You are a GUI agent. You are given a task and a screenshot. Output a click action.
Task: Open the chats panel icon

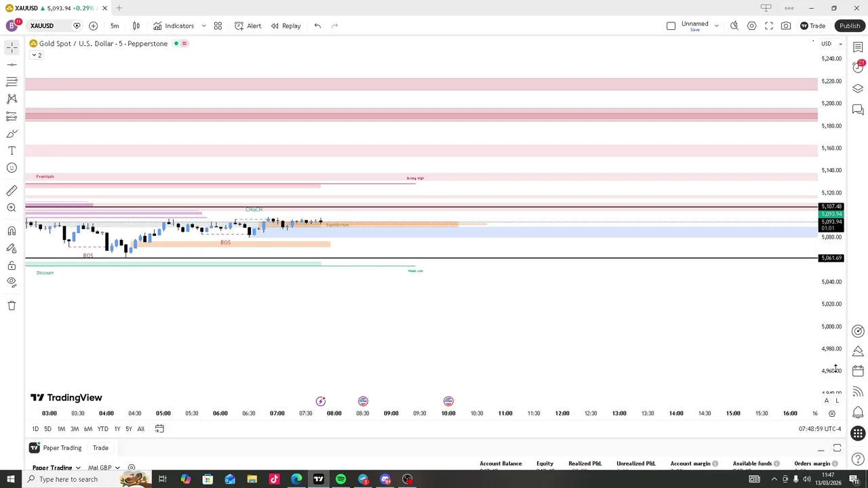coord(858,109)
